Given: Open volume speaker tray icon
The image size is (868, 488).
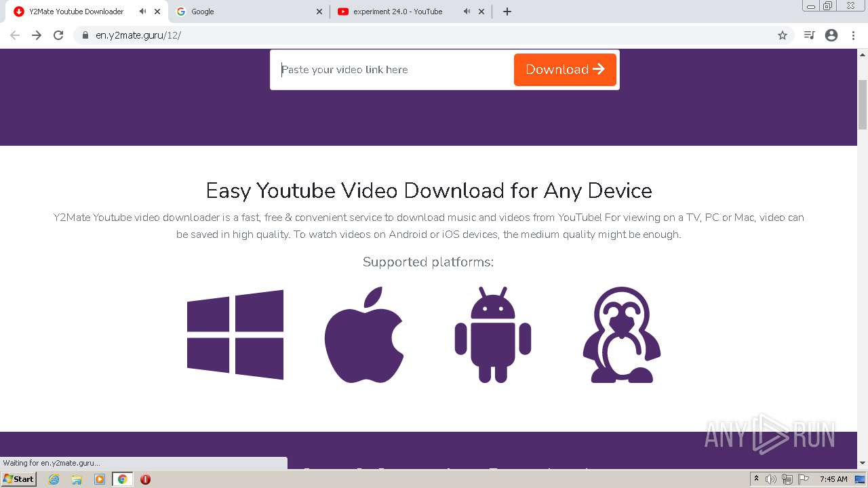Looking at the screenshot, I should pyautogui.click(x=771, y=479).
